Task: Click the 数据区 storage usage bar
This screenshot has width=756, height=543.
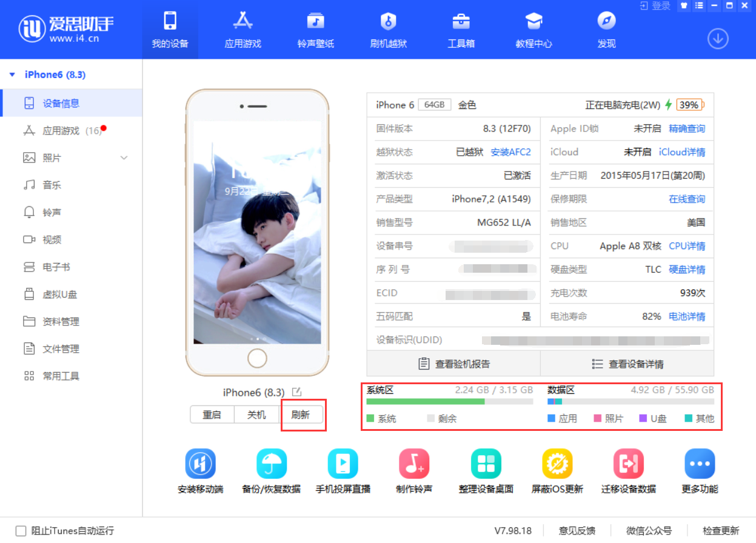Action: [624, 401]
